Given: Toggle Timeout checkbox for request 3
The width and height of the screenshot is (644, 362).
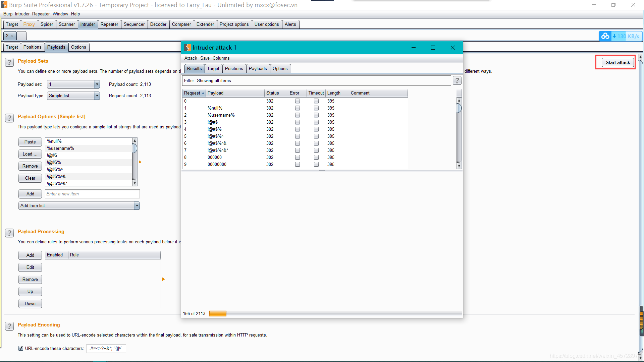Looking at the screenshot, I should pos(316,122).
